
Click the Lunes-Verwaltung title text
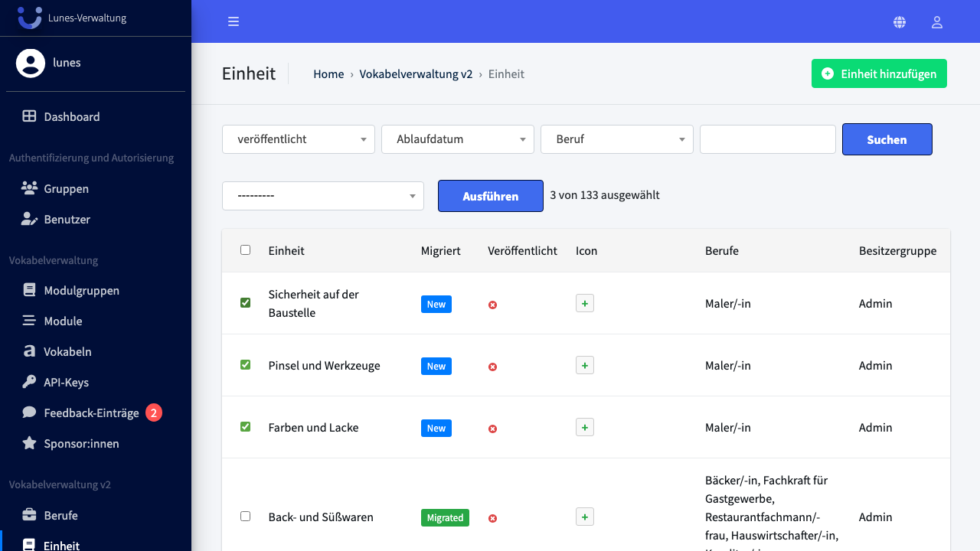[87, 18]
